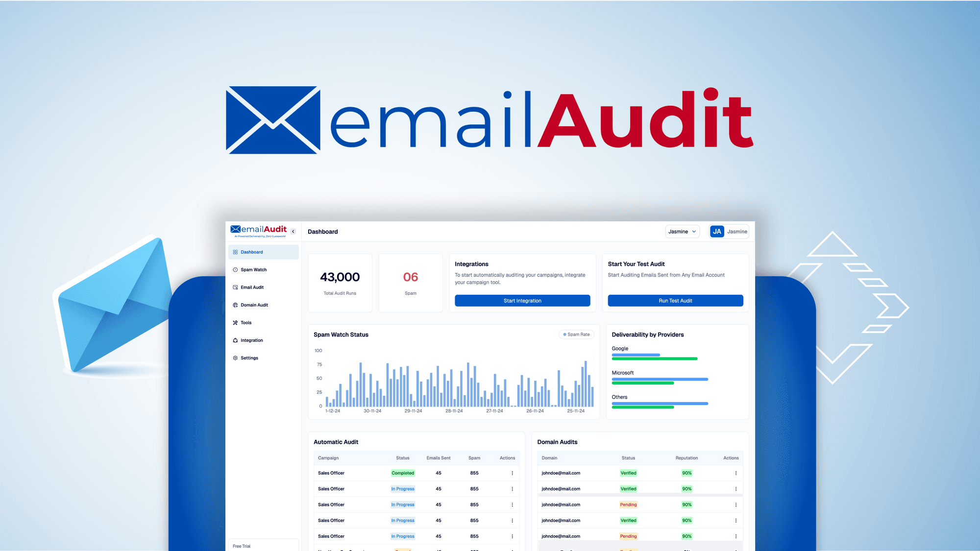The width and height of the screenshot is (980, 551).
Task: Click the Domain column header
Action: click(549, 458)
